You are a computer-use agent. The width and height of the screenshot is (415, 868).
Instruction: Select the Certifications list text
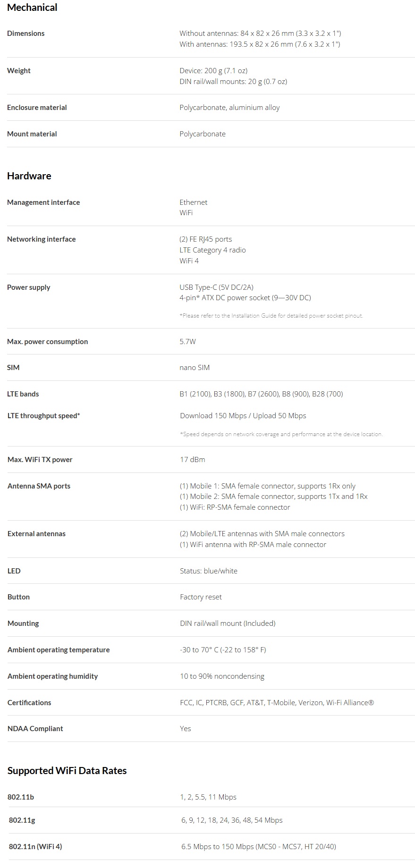coord(277,703)
